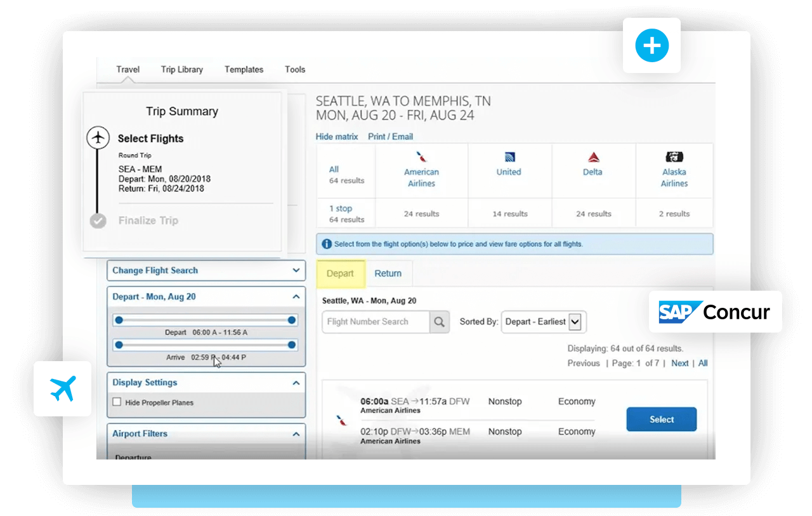The image size is (812, 516).
Task: Click the Depart time slider left handle
Action: coord(119,321)
